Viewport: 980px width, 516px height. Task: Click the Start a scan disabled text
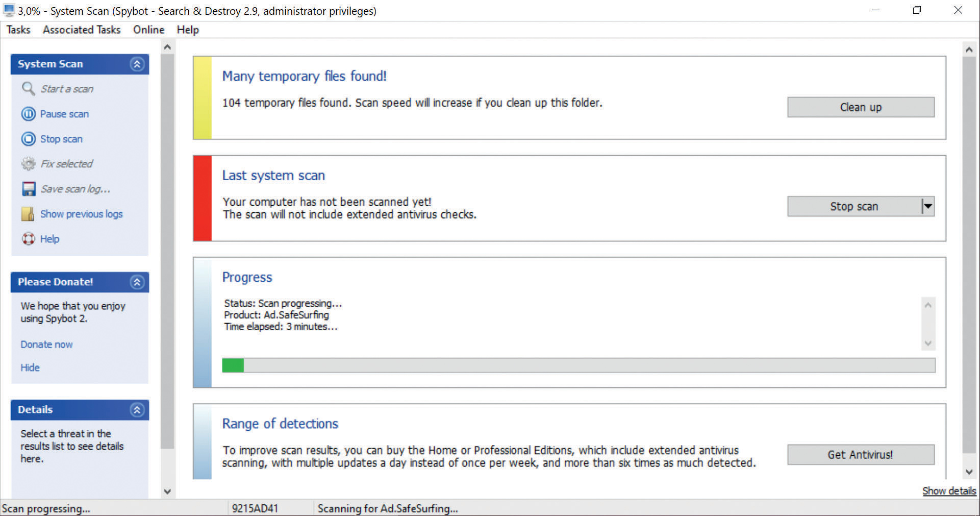67,89
